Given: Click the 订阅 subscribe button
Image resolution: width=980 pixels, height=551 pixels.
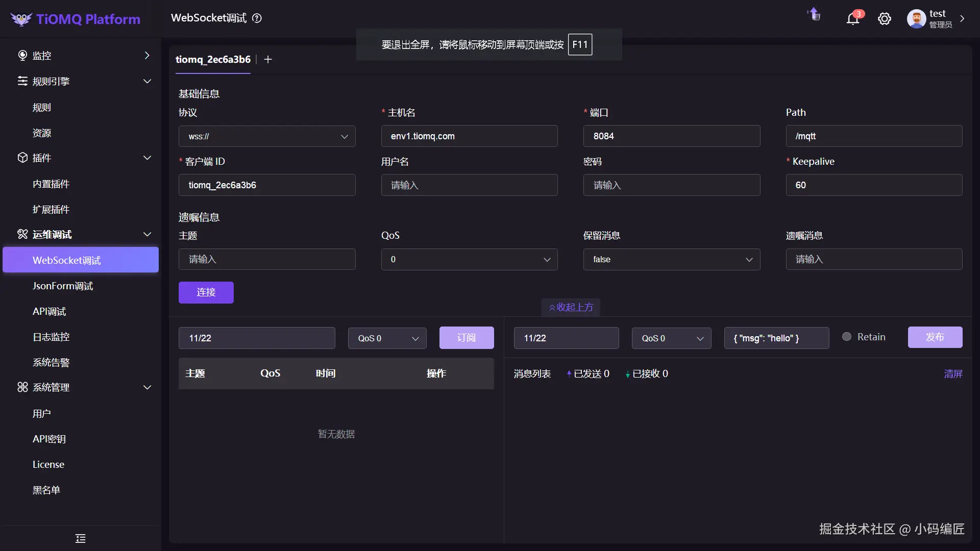Looking at the screenshot, I should tap(466, 338).
